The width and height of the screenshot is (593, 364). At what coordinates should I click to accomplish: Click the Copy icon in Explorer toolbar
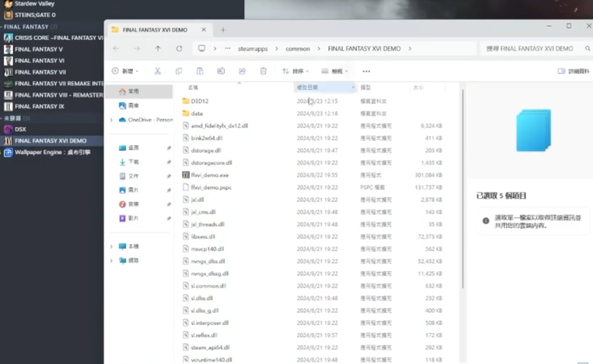(179, 71)
